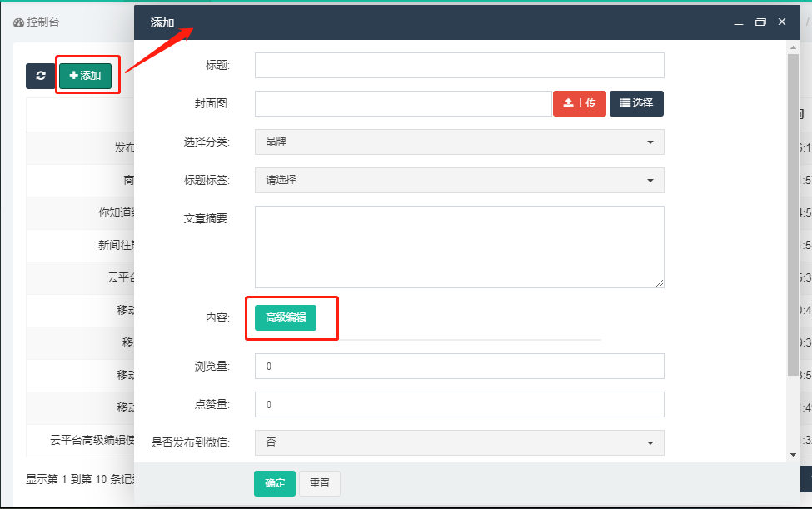The width and height of the screenshot is (812, 509).
Task: Click the 标题 input field
Action: 459,65
